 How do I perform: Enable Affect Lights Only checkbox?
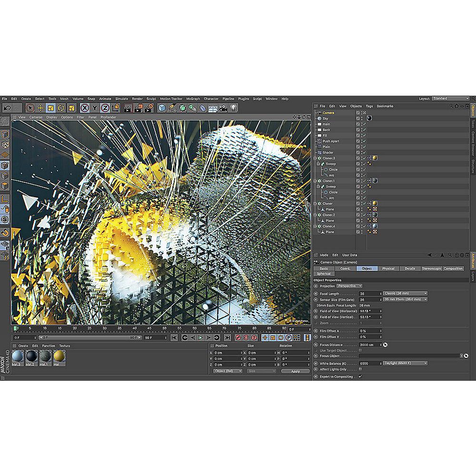tap(360, 369)
